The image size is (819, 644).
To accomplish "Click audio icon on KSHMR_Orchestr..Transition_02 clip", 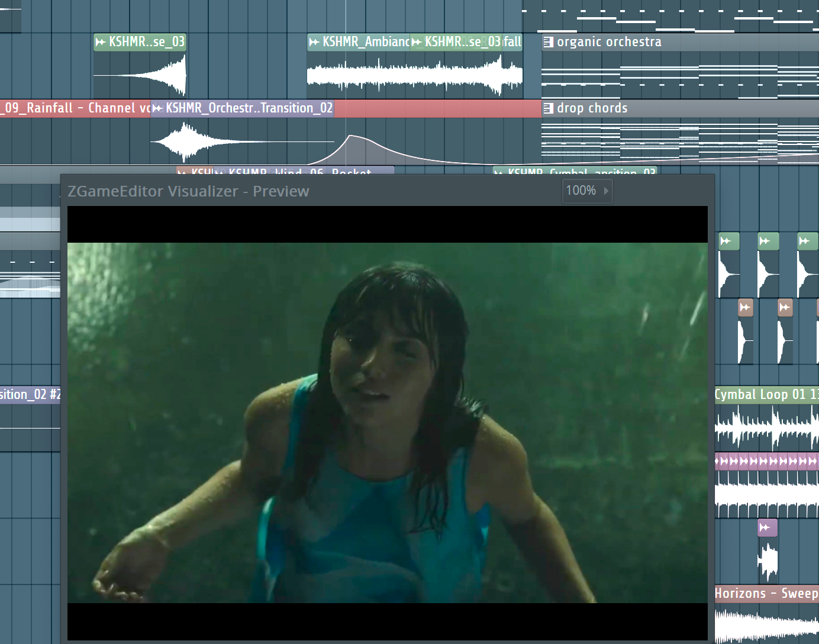I will [157, 108].
